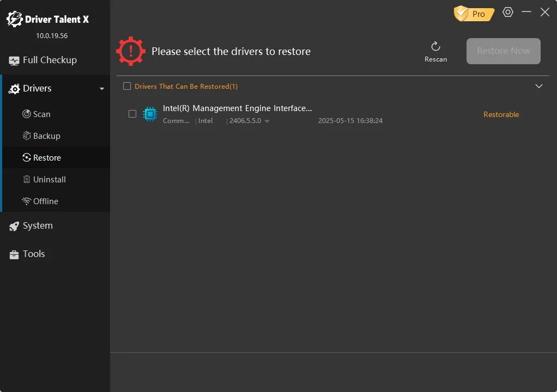Screen dimensions: 557x392
Task: Click the Tools briefcase icon
Action: [x=14, y=255]
